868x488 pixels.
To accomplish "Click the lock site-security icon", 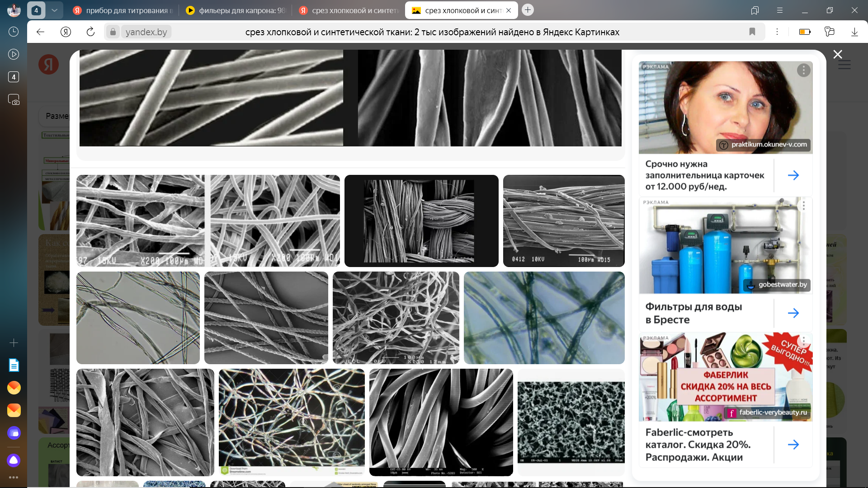I will pos(113,32).
